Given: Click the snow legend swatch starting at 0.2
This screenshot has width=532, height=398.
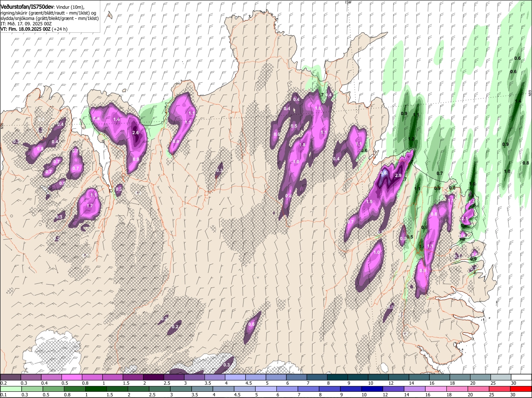Looking at the screenshot, I should point(10,377).
